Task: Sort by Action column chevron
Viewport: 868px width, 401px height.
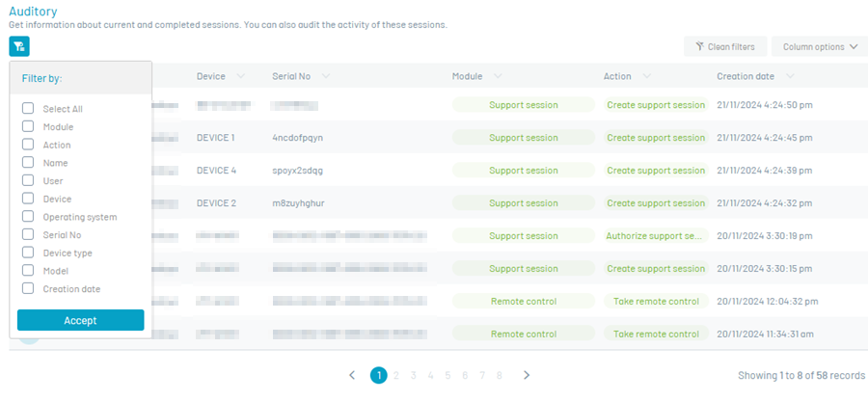Action: point(646,76)
